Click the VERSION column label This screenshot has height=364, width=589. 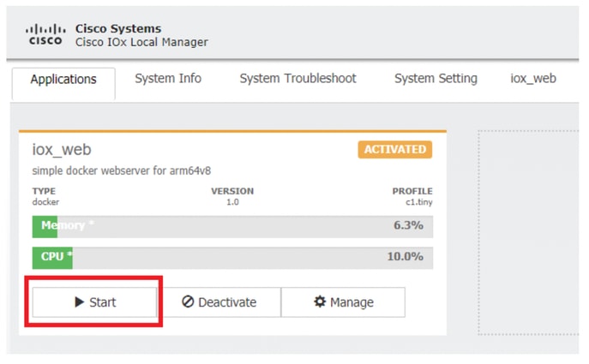(232, 191)
